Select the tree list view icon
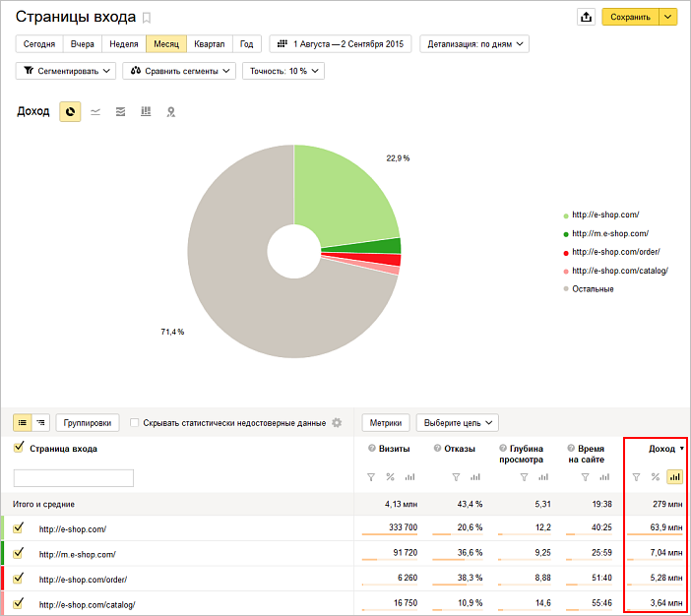 coord(40,423)
